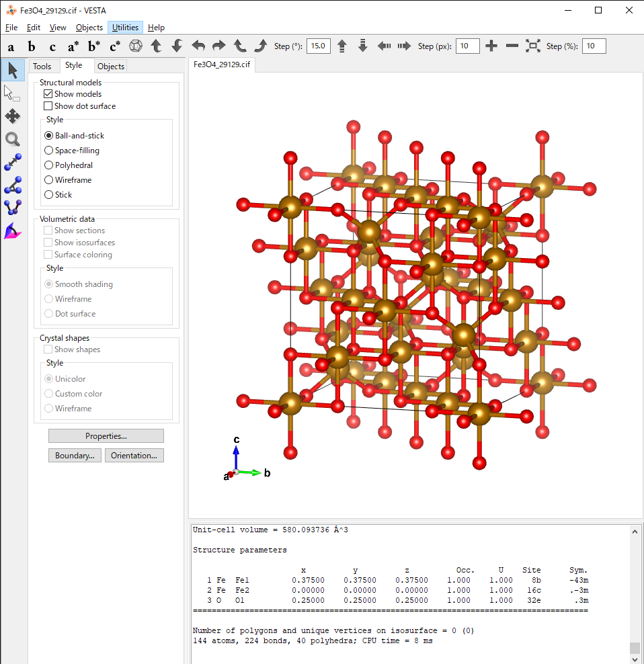Pick the Distance measurement tool
Screen dimensions: 644x664
[13, 162]
